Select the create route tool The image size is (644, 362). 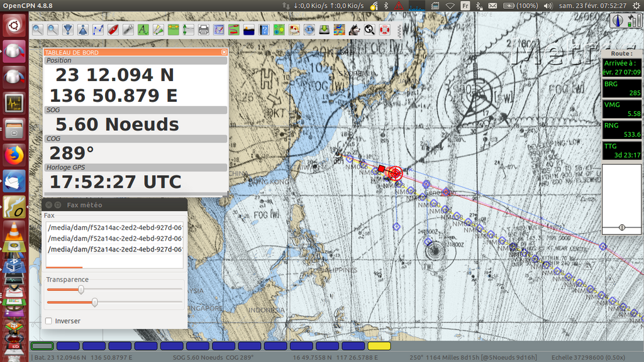tap(98, 30)
